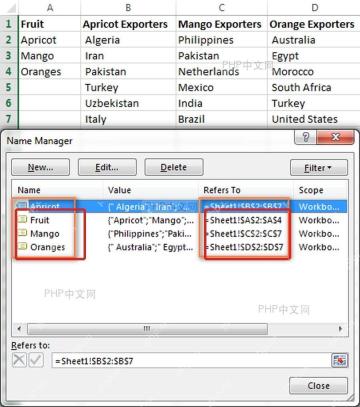
Task: Click cell Morocco
Action: pyautogui.click(x=314, y=71)
